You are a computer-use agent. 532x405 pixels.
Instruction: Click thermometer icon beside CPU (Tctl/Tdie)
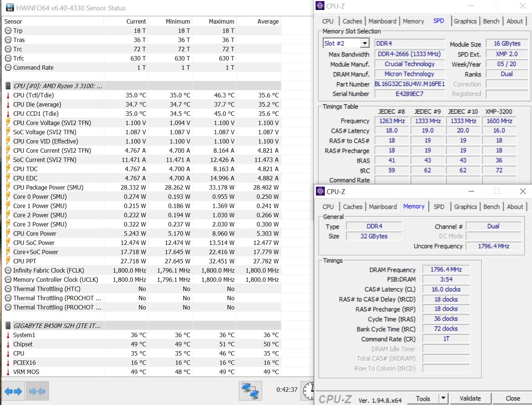[8, 95]
